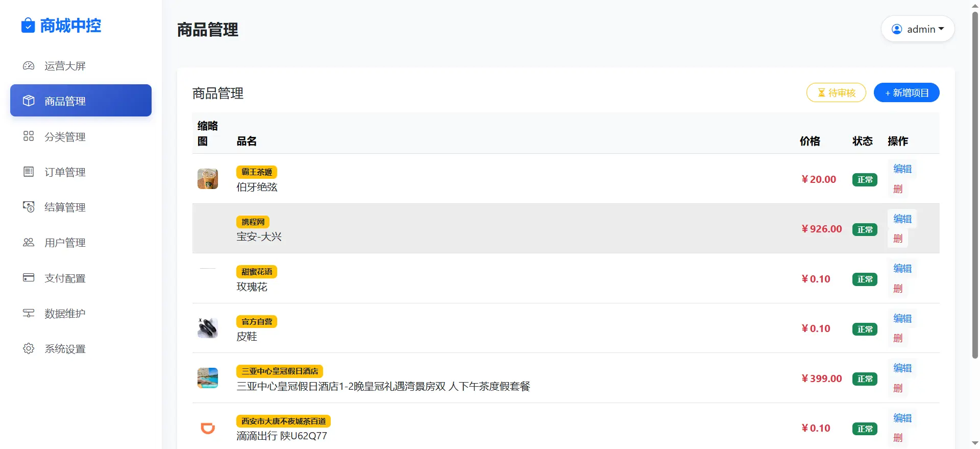Click the 霸王茶姬 store tag
This screenshot has height=449, width=980.
[257, 172]
